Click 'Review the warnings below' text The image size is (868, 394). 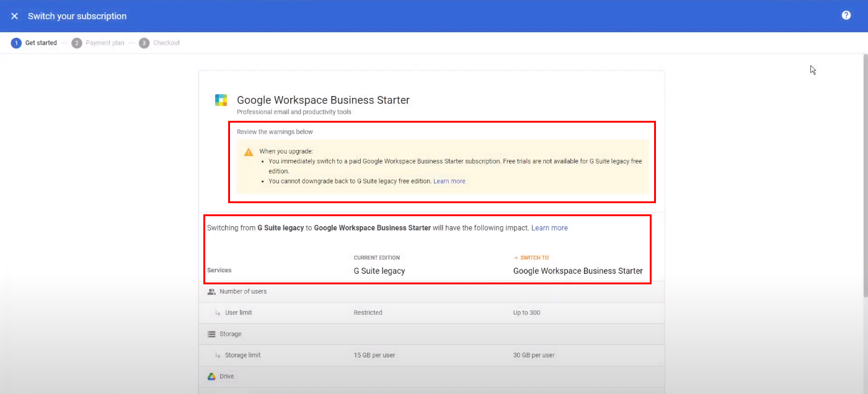point(275,132)
